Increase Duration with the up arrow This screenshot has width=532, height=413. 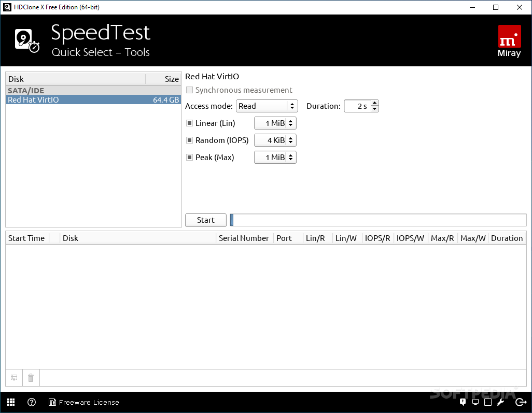click(x=374, y=103)
